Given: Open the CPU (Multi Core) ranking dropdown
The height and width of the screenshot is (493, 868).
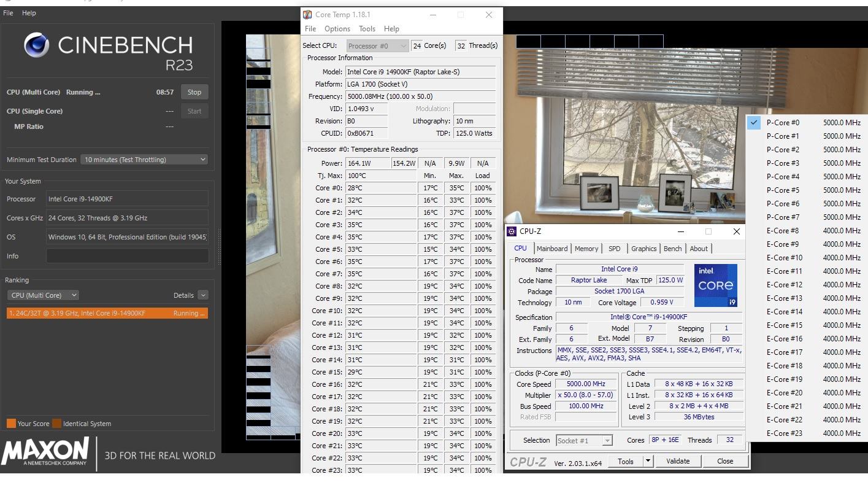Looking at the screenshot, I should 43,295.
